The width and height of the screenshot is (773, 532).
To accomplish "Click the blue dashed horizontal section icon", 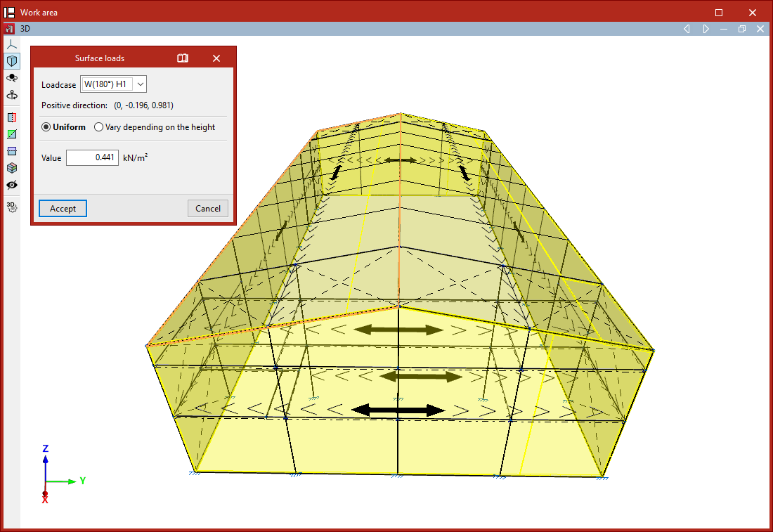I will click(x=12, y=151).
